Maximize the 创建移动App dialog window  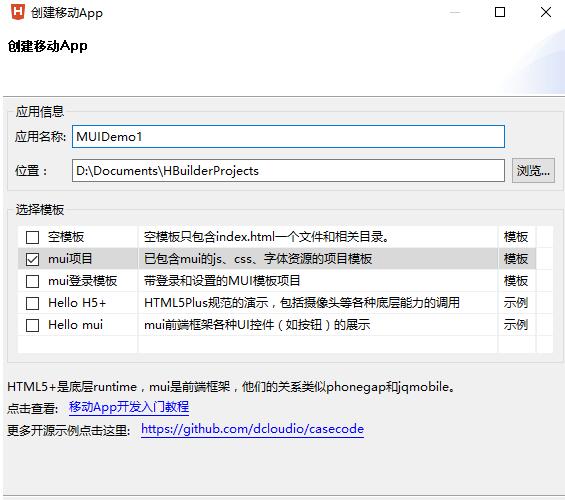(x=500, y=12)
